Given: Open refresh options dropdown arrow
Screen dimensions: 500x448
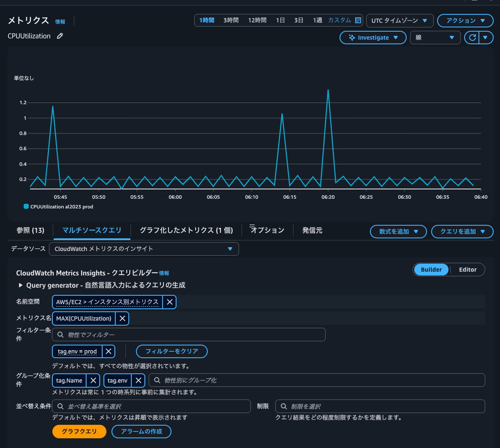Looking at the screenshot, I should 485,38.
